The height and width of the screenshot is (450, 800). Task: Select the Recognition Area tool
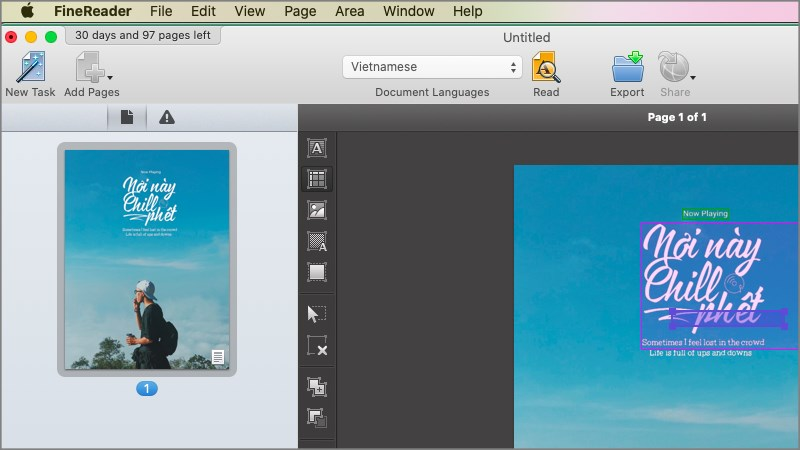tap(317, 272)
